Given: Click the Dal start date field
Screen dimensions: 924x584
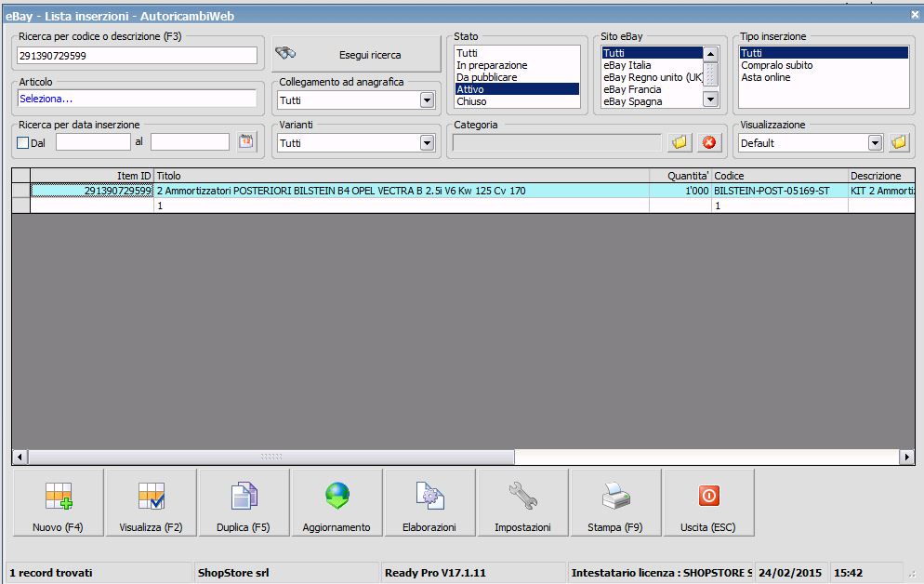Looking at the screenshot, I should (x=93, y=142).
